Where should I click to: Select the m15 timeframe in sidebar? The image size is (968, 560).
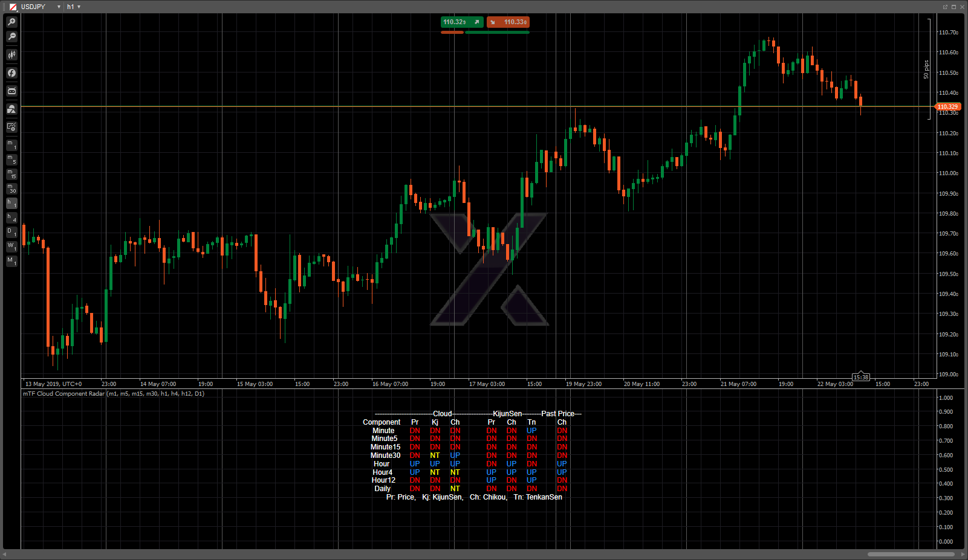point(11,175)
